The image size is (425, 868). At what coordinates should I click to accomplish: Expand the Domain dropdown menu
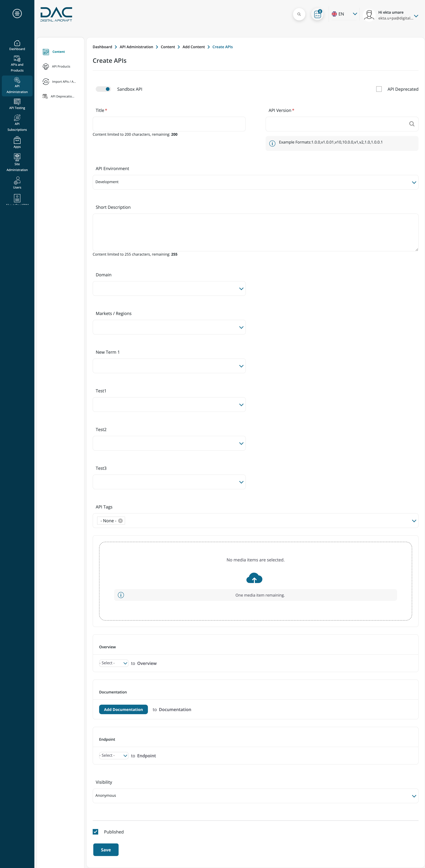click(x=241, y=288)
